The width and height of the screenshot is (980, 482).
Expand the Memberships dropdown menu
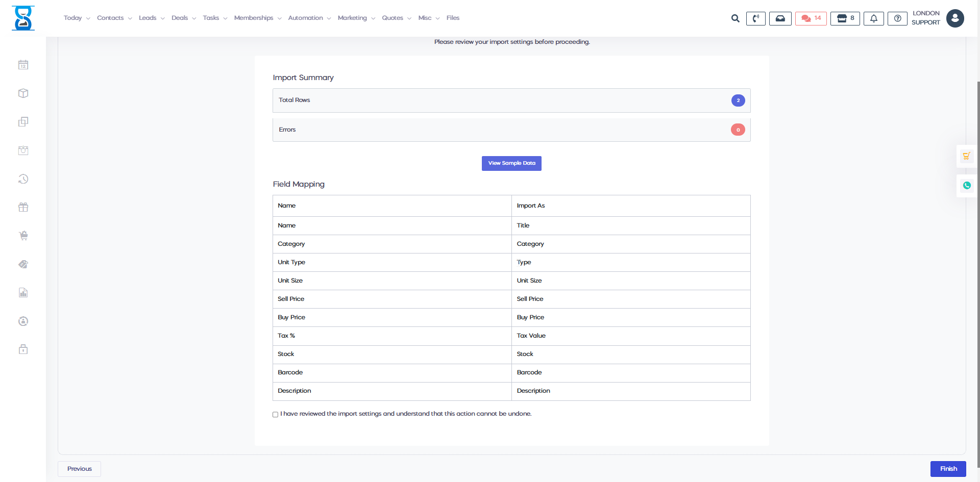[257, 18]
